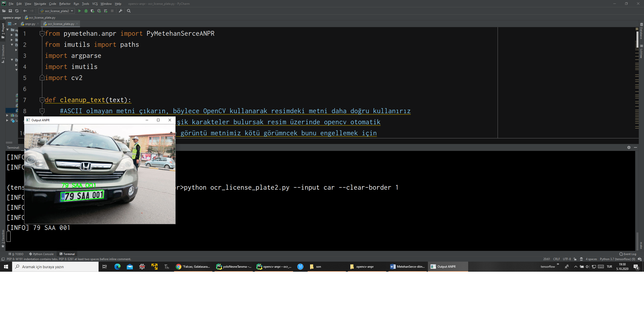This screenshot has height=322, width=644.
Task: Click the cloud settings icon in status bar
Action: (x=640, y=259)
